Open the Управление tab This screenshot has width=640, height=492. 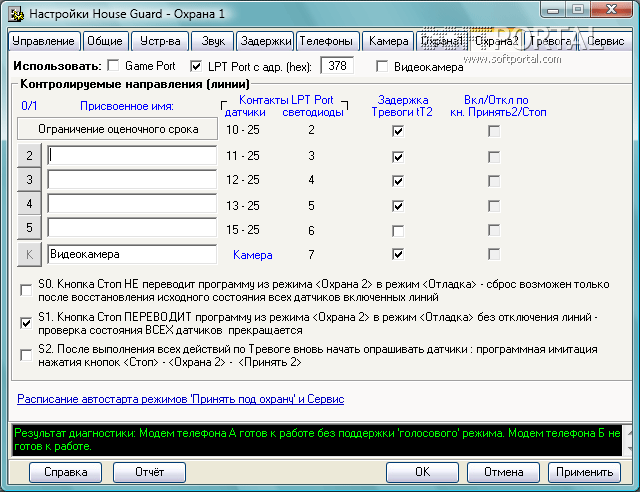point(44,41)
